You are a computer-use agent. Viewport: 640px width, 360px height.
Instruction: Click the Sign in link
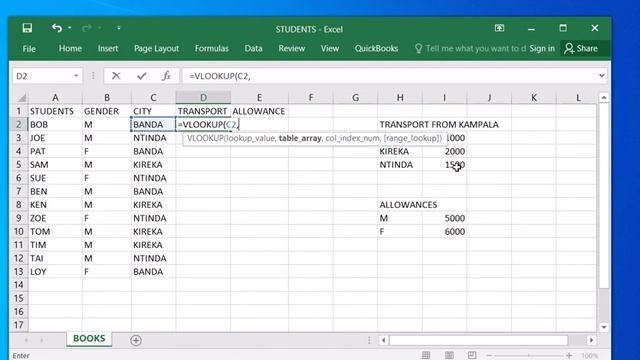(542, 49)
